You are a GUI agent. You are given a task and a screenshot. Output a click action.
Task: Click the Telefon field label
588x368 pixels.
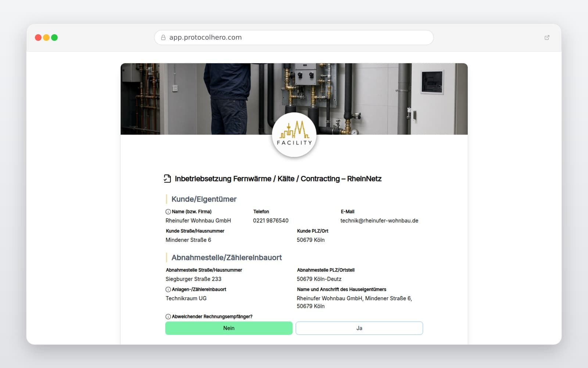click(261, 212)
